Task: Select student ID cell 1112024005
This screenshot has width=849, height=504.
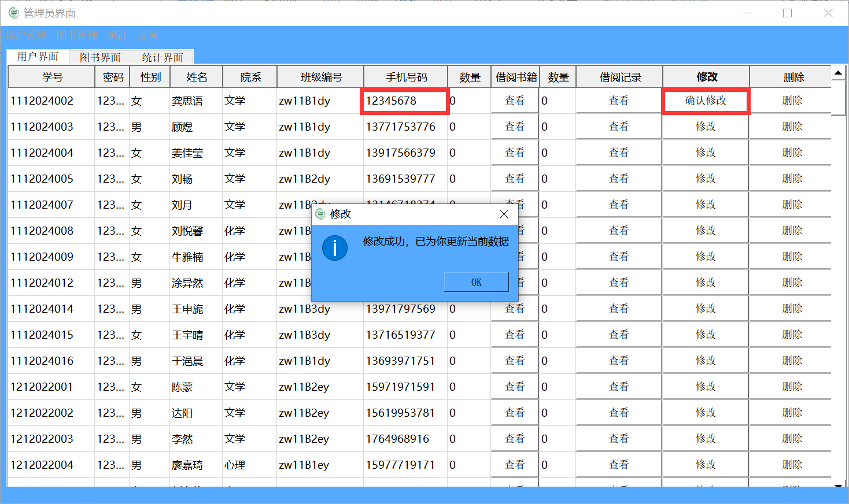Action: click(51, 179)
